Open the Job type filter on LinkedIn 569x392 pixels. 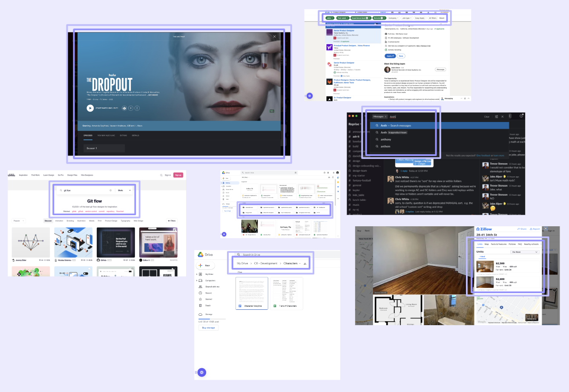(407, 18)
